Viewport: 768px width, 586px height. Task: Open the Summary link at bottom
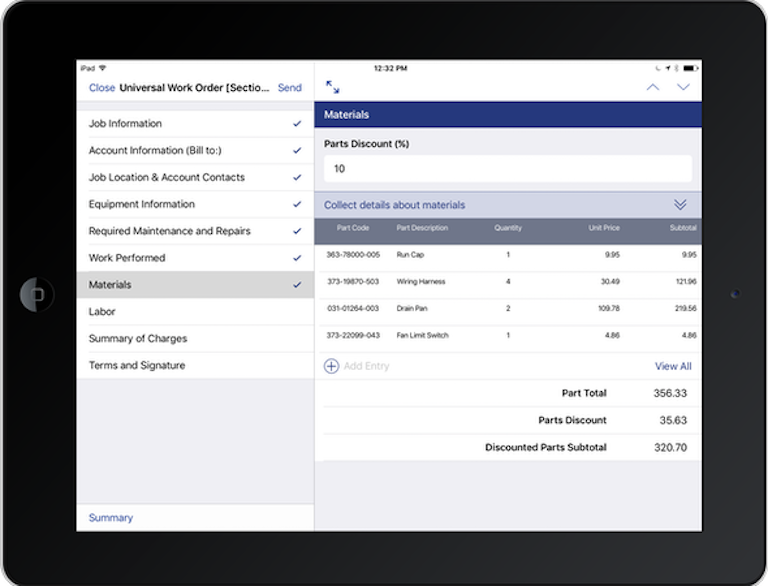point(110,518)
